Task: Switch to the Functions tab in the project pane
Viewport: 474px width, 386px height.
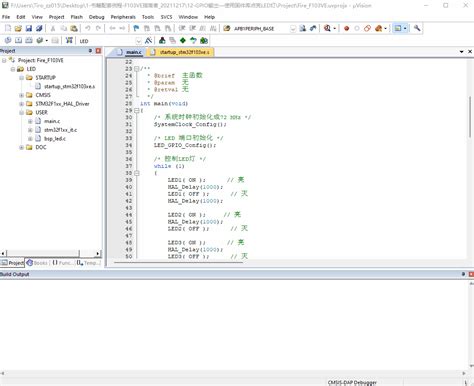Action: pyautogui.click(x=62, y=263)
